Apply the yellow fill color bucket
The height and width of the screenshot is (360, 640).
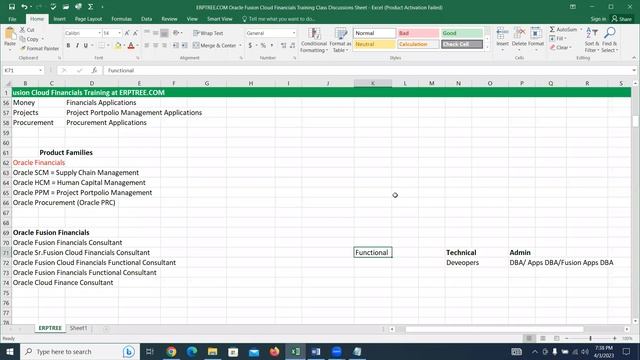[x=118, y=45]
